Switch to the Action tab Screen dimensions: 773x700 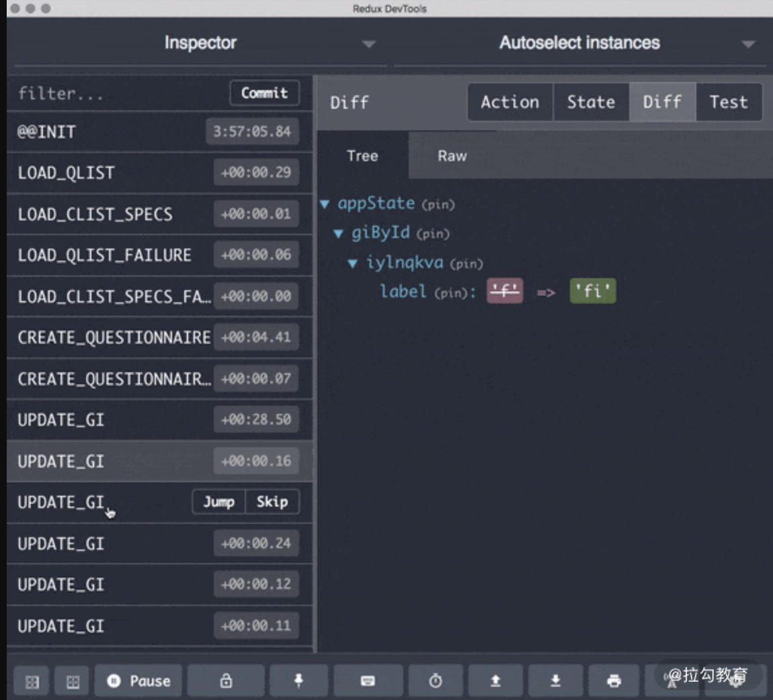[510, 102]
